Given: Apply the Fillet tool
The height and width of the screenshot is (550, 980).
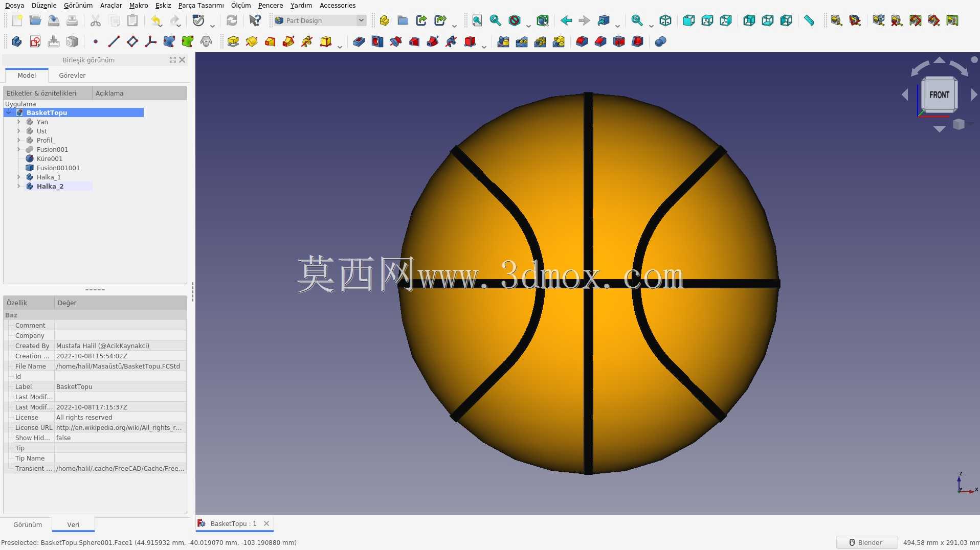Looking at the screenshot, I should [582, 41].
